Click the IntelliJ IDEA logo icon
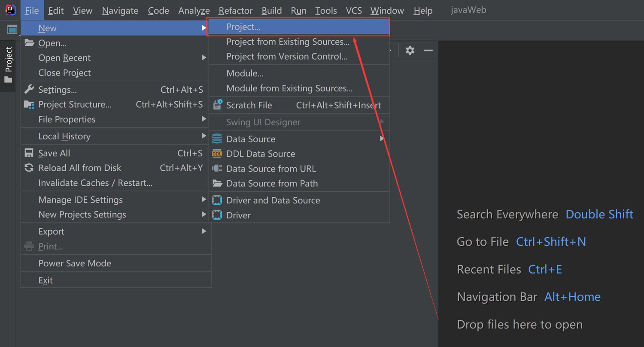The height and width of the screenshot is (347, 644). click(x=10, y=10)
